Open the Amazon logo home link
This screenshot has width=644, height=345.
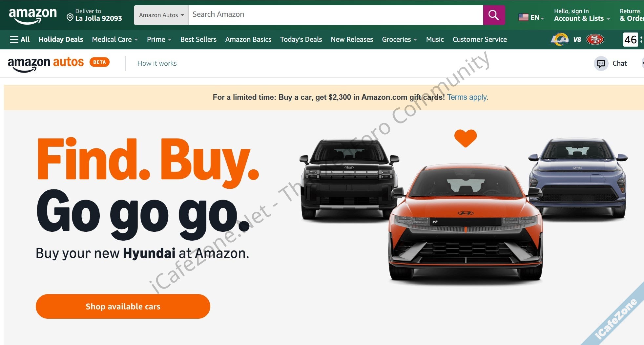[33, 15]
